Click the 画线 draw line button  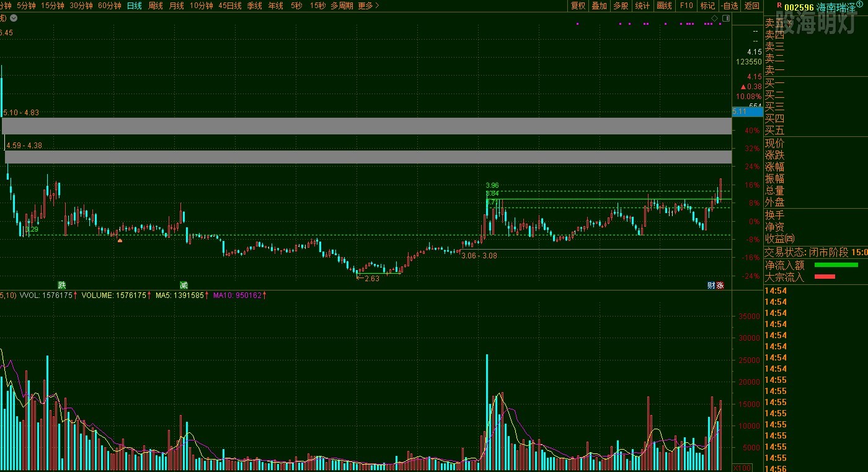(x=665, y=6)
